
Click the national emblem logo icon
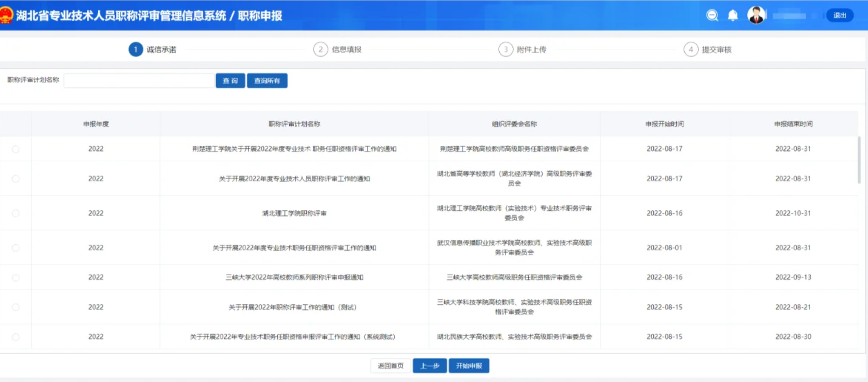pyautogui.click(x=6, y=15)
